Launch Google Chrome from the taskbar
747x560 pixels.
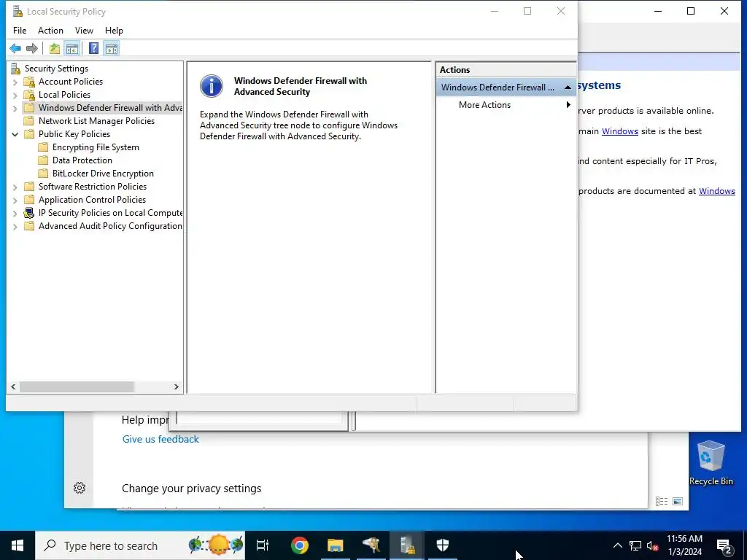pyautogui.click(x=300, y=545)
